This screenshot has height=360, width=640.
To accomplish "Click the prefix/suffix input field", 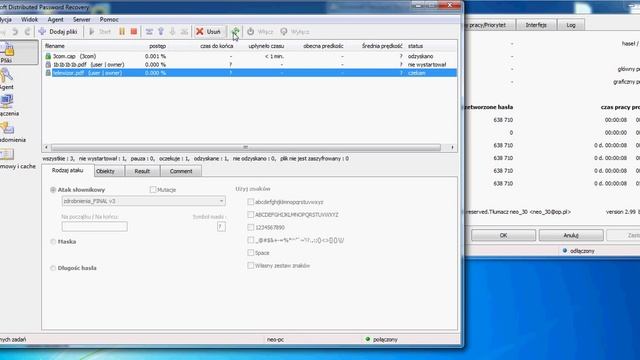I will pos(94,226).
